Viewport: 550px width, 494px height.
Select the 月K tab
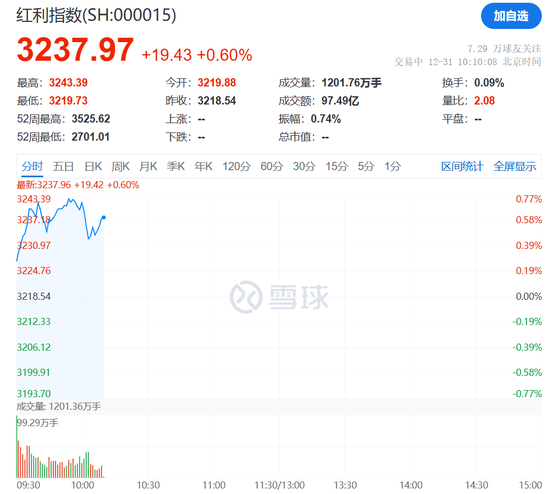click(x=148, y=166)
